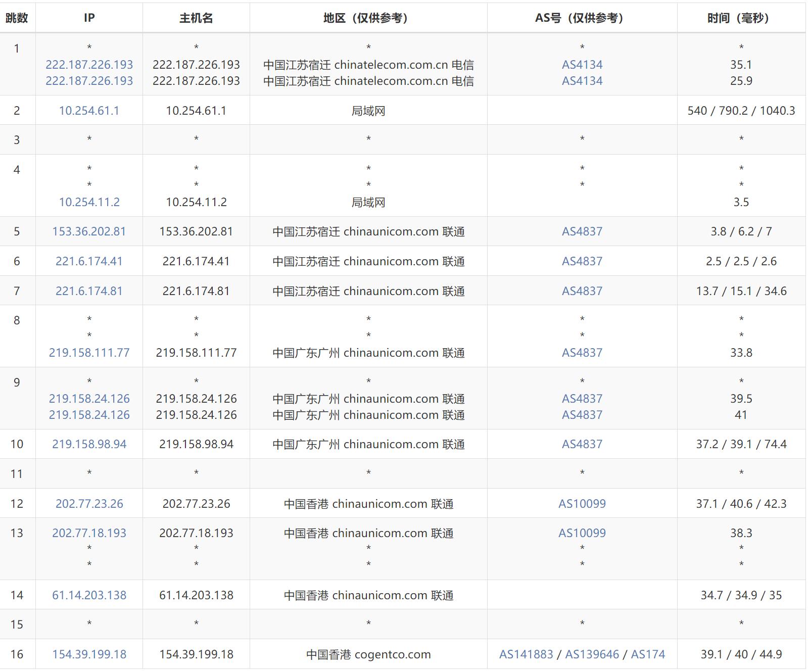Click hostname cell 153.36.202.81
The image size is (808, 672).
click(196, 231)
